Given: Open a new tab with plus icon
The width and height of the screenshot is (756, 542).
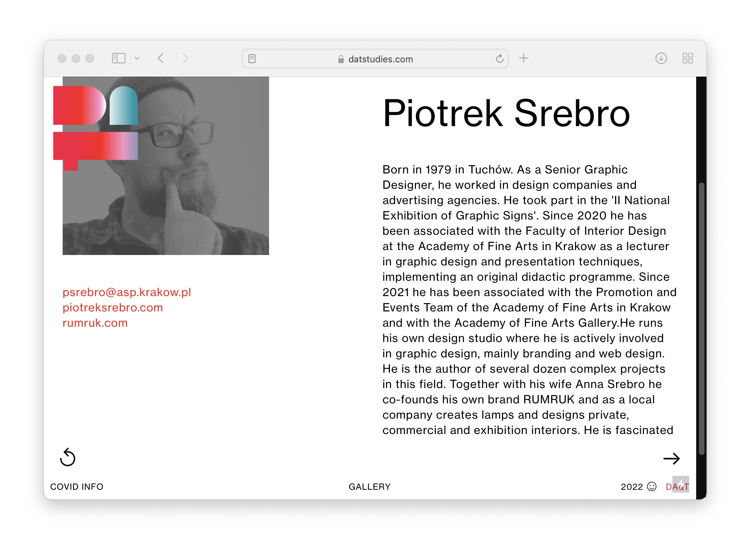Looking at the screenshot, I should click(523, 58).
